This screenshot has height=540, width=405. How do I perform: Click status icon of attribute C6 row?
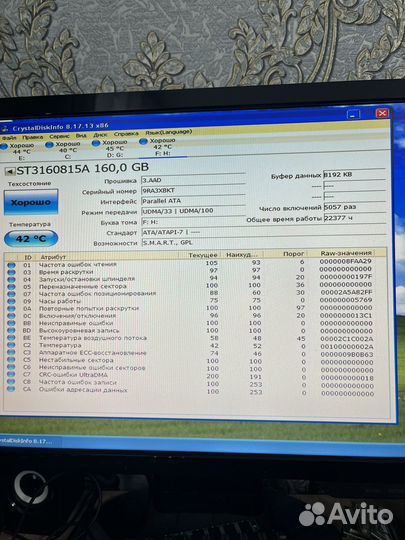pyautogui.click(x=11, y=367)
